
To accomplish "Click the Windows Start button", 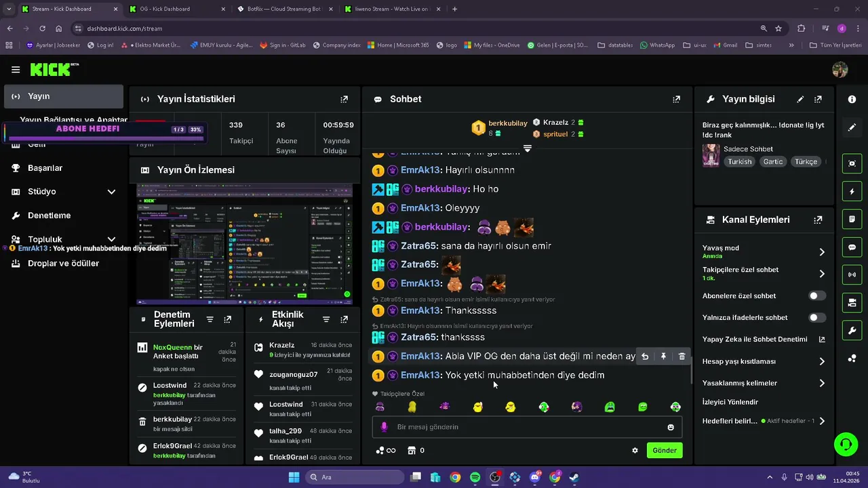I will [x=294, y=477].
